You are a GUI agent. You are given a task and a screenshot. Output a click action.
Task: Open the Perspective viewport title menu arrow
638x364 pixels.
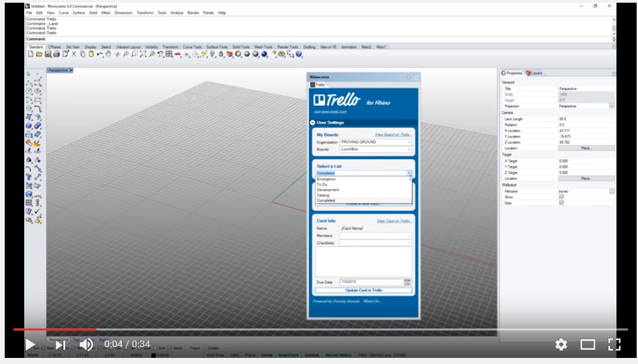(x=71, y=71)
